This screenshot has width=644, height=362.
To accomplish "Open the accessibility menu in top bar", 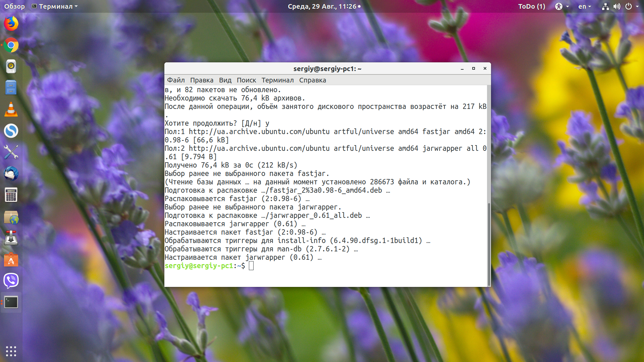I will 562,6.
